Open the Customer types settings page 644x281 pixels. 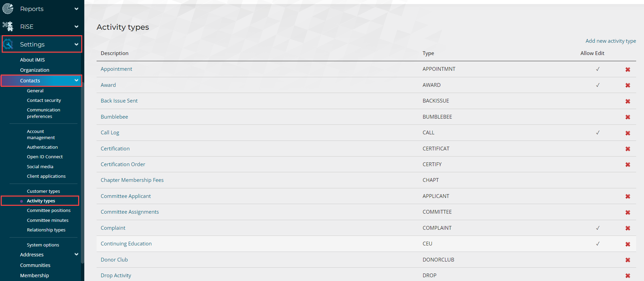43,191
